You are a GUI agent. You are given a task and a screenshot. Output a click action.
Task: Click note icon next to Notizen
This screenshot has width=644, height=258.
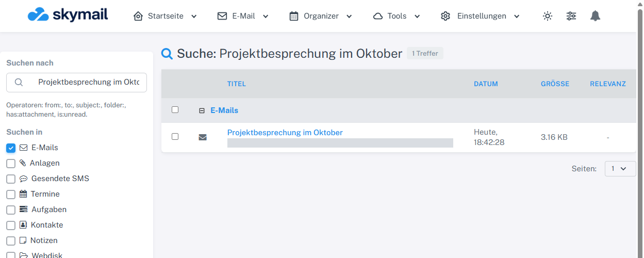click(x=23, y=240)
